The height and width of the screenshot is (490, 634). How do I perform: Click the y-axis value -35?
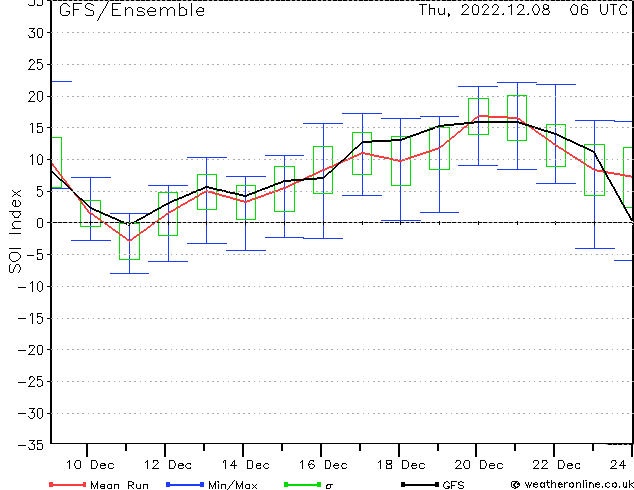pos(31,445)
